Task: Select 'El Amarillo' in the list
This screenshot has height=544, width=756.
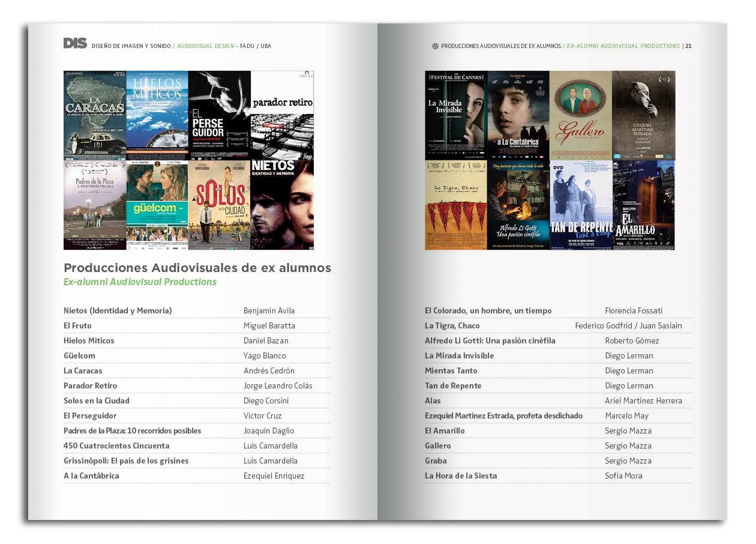Action: (x=445, y=431)
